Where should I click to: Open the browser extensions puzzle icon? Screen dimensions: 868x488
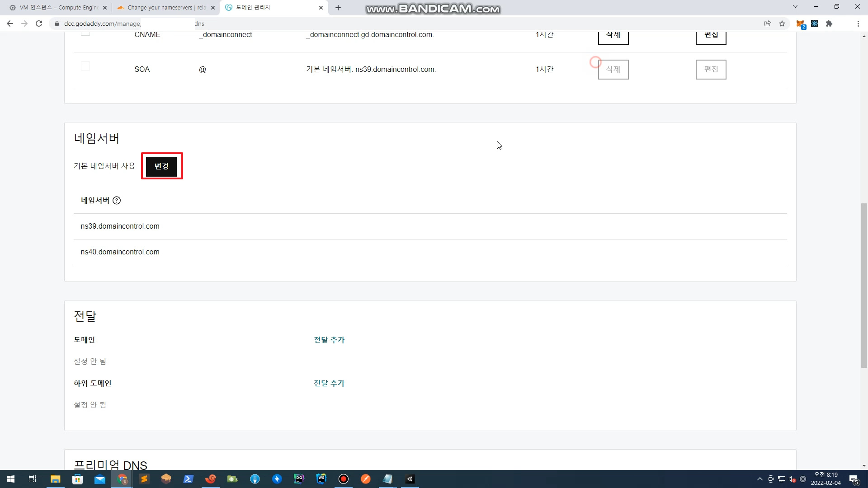click(x=829, y=23)
